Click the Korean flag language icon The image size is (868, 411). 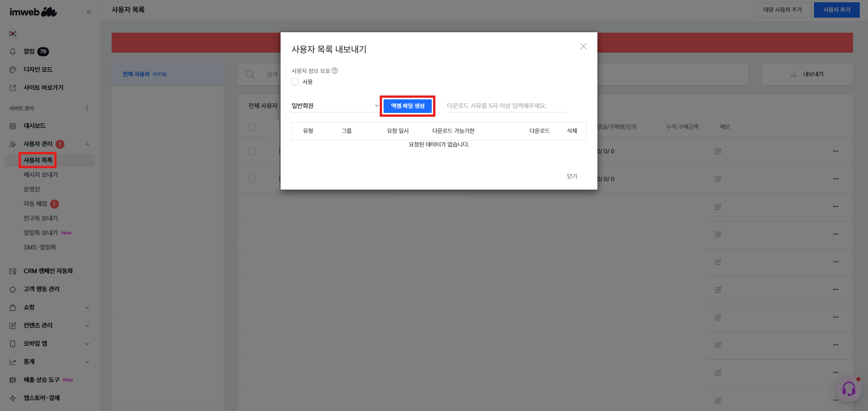13,34
